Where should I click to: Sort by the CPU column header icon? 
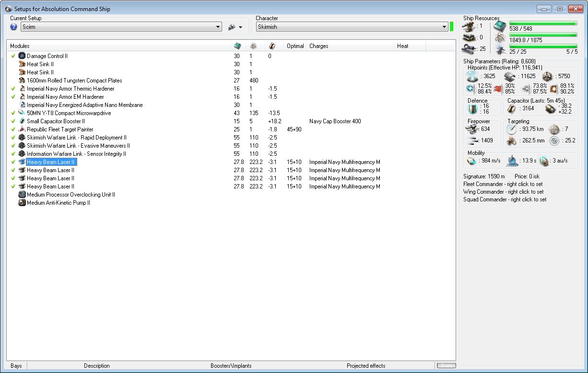tap(237, 46)
